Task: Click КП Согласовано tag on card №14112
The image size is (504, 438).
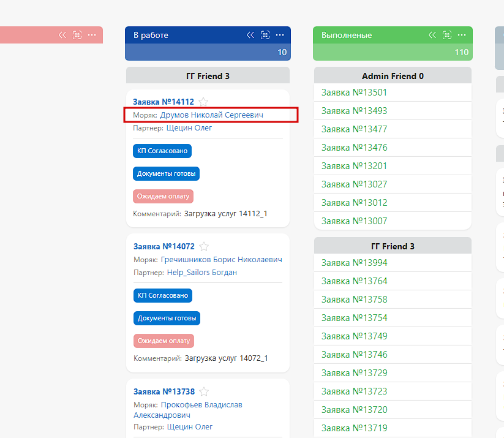Action: click(x=162, y=151)
